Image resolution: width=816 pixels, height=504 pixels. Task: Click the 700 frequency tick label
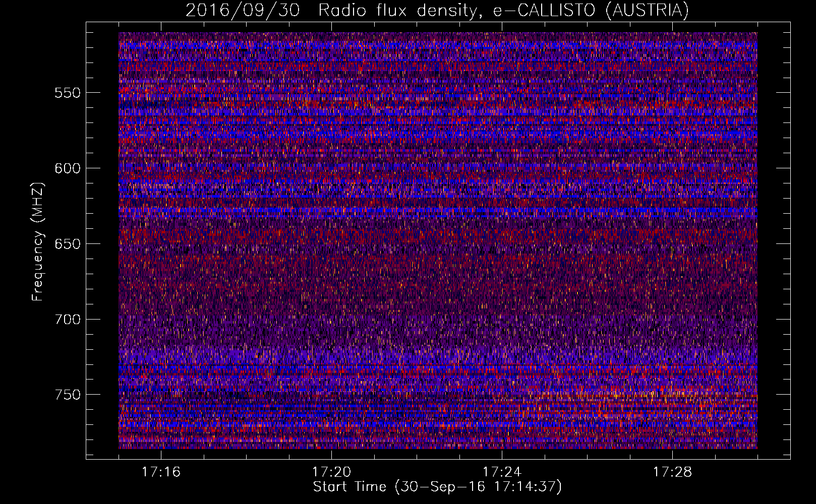[x=68, y=320]
